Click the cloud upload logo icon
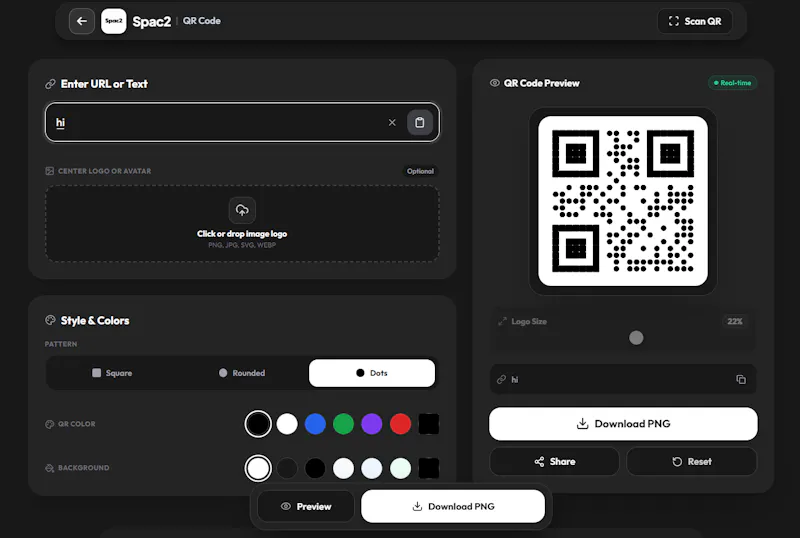The width and height of the screenshot is (800, 538). point(242,210)
